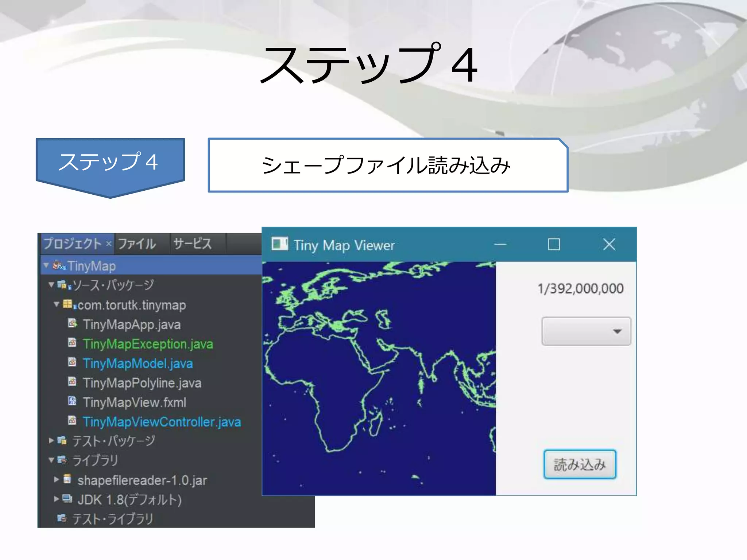Collapse the com.torutk.tinymap package node

(x=57, y=304)
